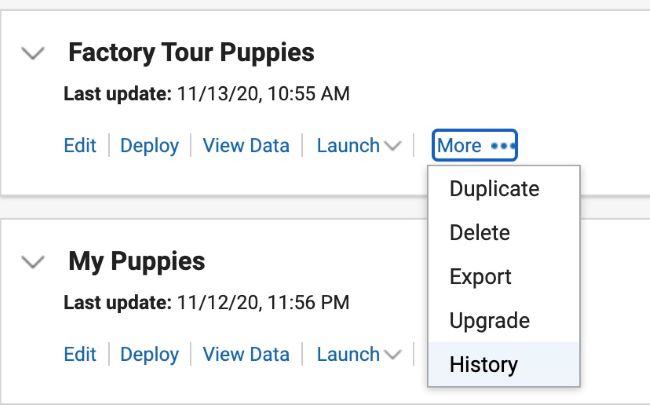Click Edit for Factory Tour Puppies
650x405 pixels.
[x=80, y=146]
